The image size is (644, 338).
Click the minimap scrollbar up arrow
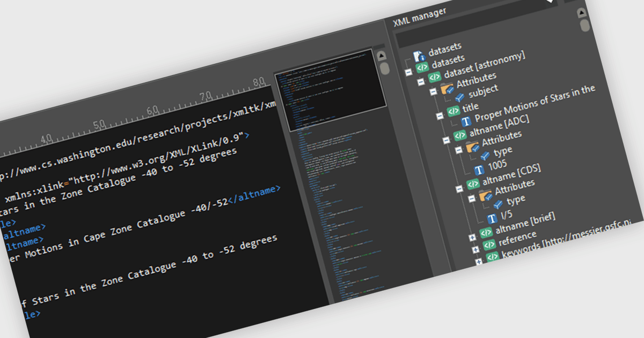(x=381, y=55)
